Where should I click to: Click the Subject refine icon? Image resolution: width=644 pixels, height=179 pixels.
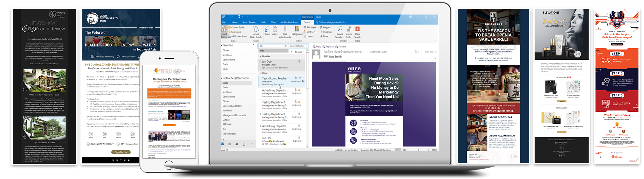(x=275, y=30)
